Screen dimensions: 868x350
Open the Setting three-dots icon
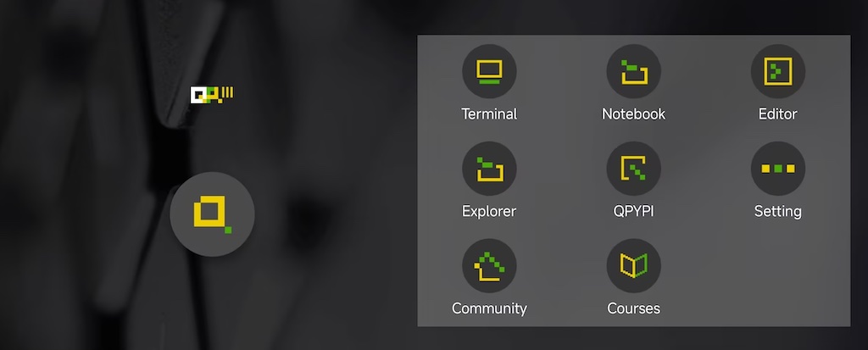pyautogui.click(x=778, y=169)
